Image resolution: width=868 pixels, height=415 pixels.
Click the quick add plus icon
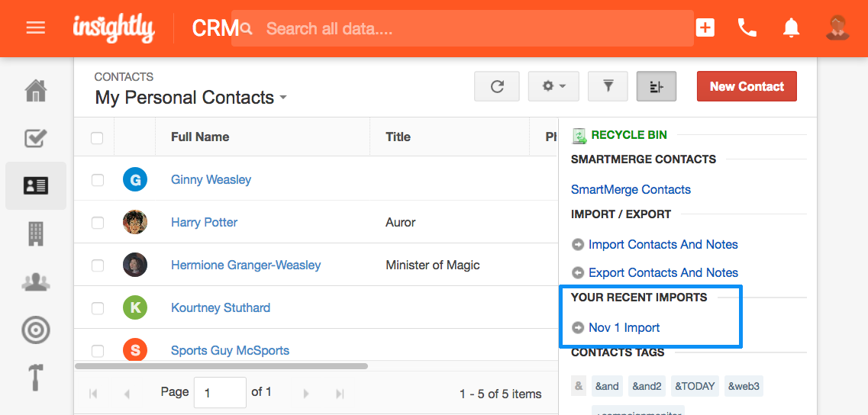tap(705, 27)
